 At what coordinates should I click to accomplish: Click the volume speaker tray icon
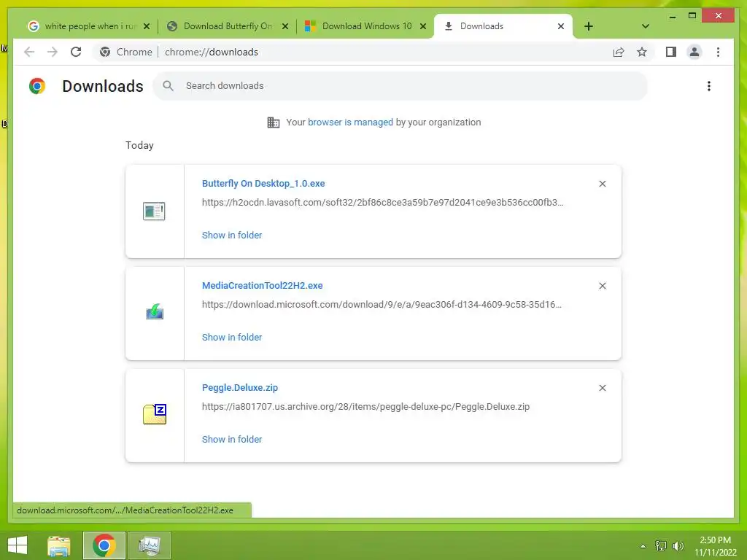[x=678, y=545]
